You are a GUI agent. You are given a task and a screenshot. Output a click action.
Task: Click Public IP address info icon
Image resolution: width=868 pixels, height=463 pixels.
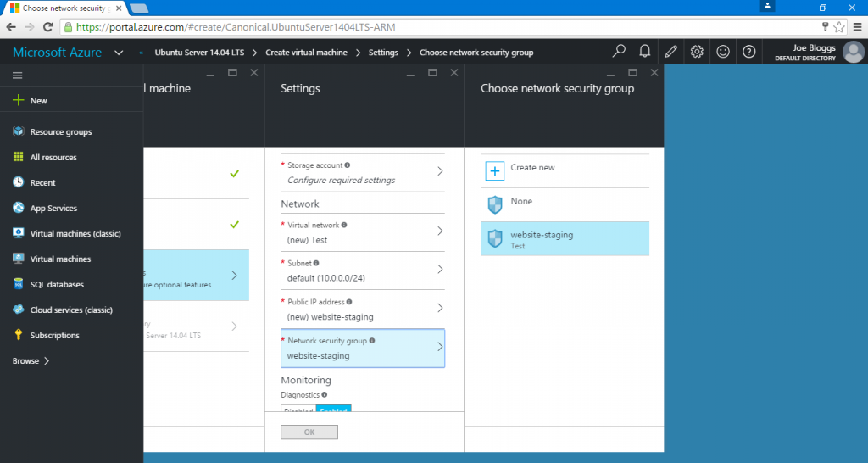[x=348, y=302]
